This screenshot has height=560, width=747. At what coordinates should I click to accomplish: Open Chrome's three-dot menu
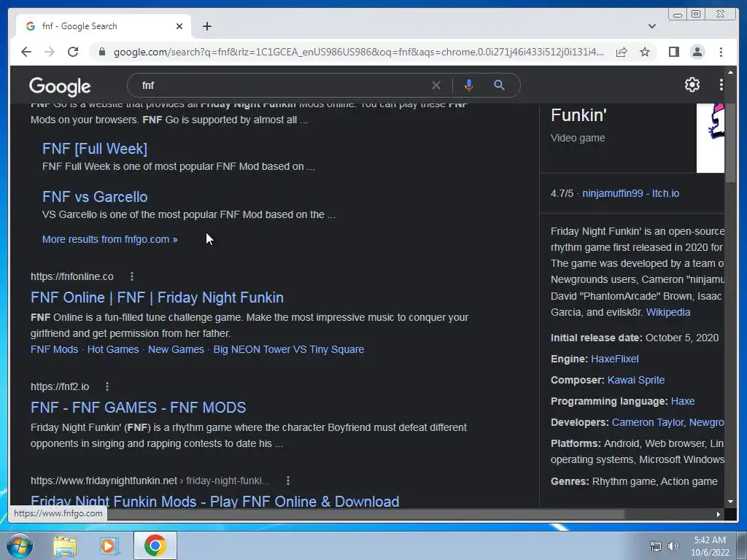tap(721, 52)
